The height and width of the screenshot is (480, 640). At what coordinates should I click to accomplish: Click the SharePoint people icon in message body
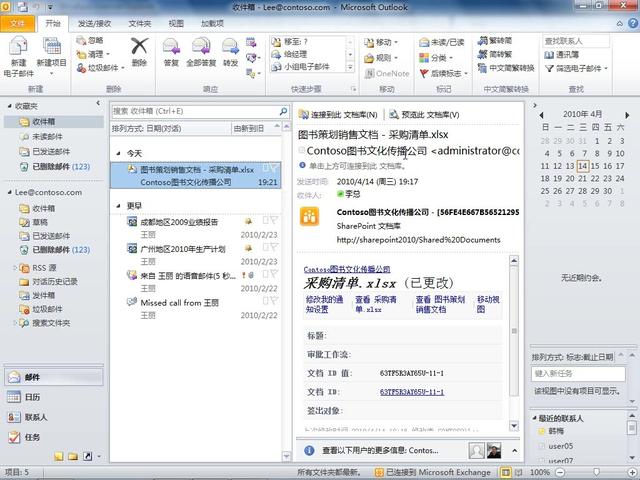click(309, 216)
